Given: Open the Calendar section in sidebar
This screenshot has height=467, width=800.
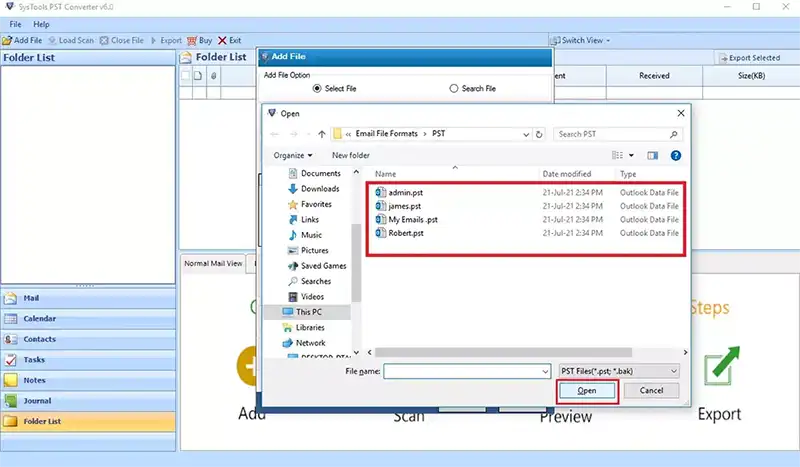Looking at the screenshot, I should pyautogui.click(x=88, y=318).
